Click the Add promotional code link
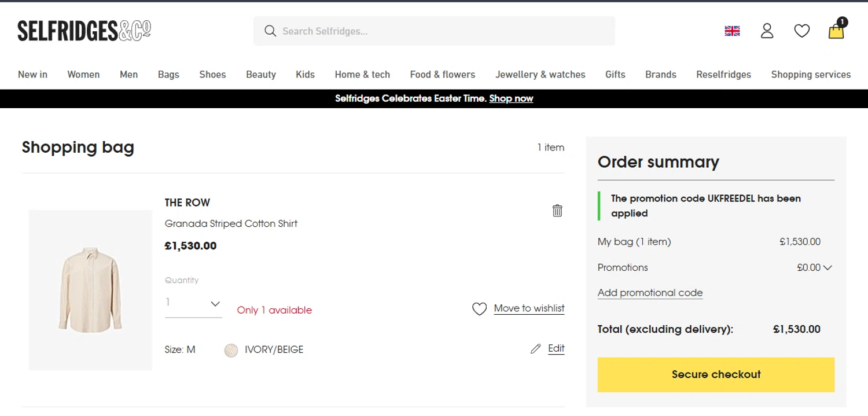This screenshot has height=416, width=868. pos(650,293)
